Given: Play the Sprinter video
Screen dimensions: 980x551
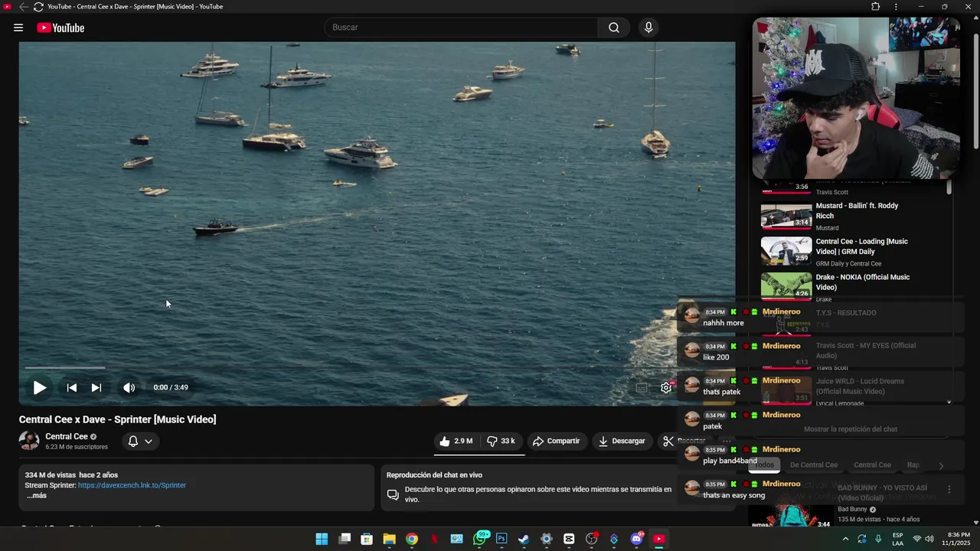Looking at the screenshot, I should 39,388.
